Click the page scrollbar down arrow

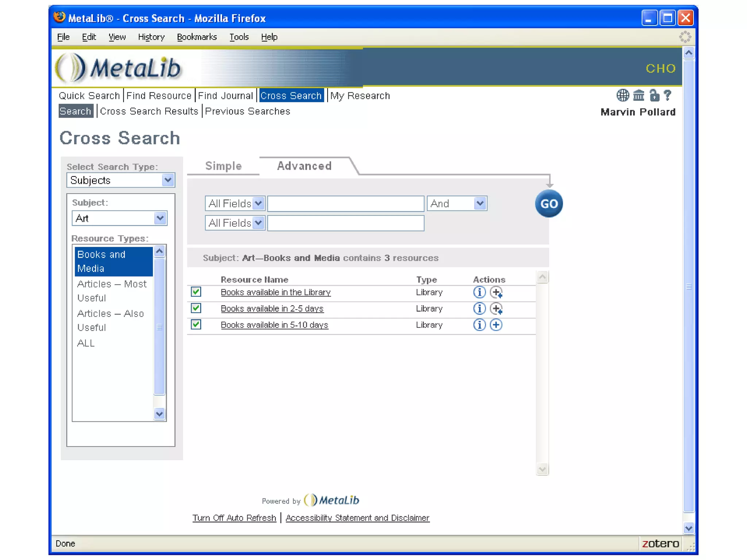688,528
